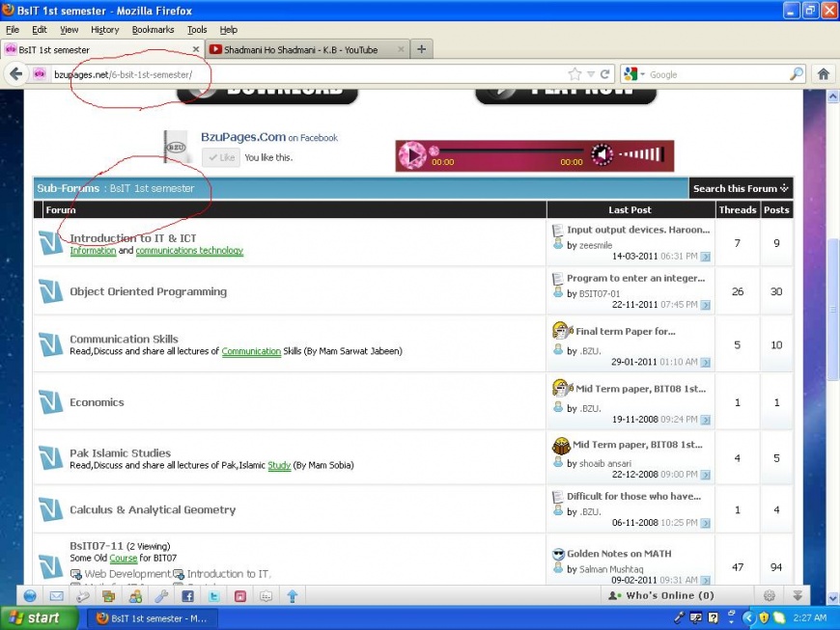This screenshot has width=840, height=630.
Task: Toggle the Facebook Like button
Action: [x=222, y=157]
